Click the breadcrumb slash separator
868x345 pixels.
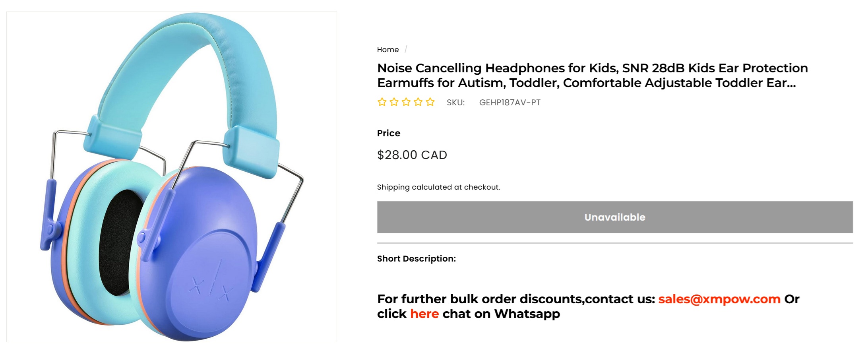pos(406,50)
